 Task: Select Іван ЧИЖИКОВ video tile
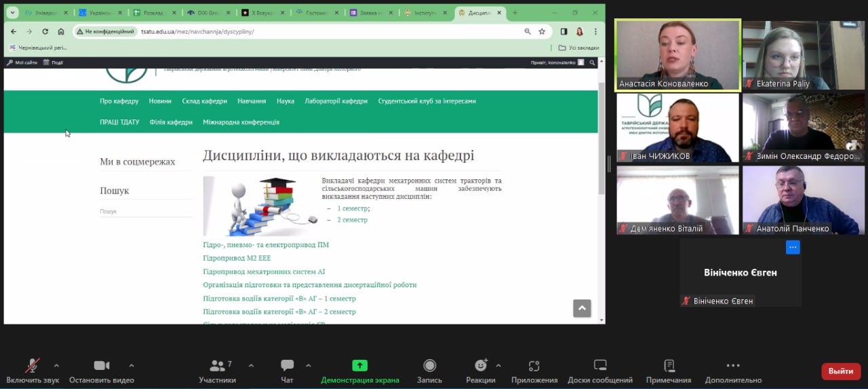click(x=677, y=128)
